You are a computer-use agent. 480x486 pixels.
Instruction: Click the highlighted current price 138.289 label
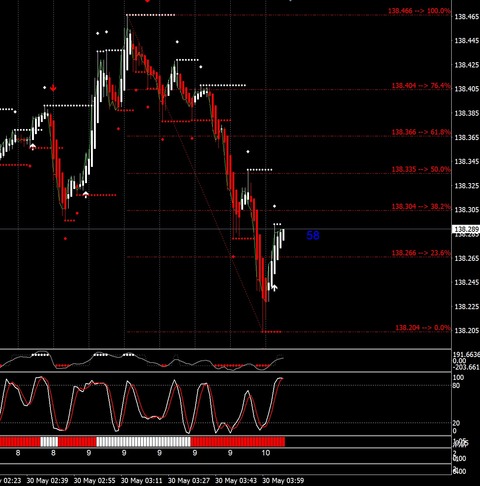click(x=466, y=229)
